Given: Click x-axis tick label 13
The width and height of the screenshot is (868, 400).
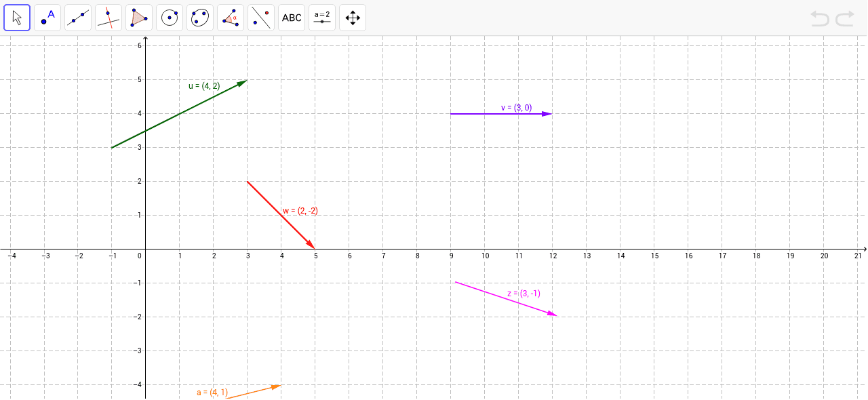Looking at the screenshot, I should click(587, 256).
